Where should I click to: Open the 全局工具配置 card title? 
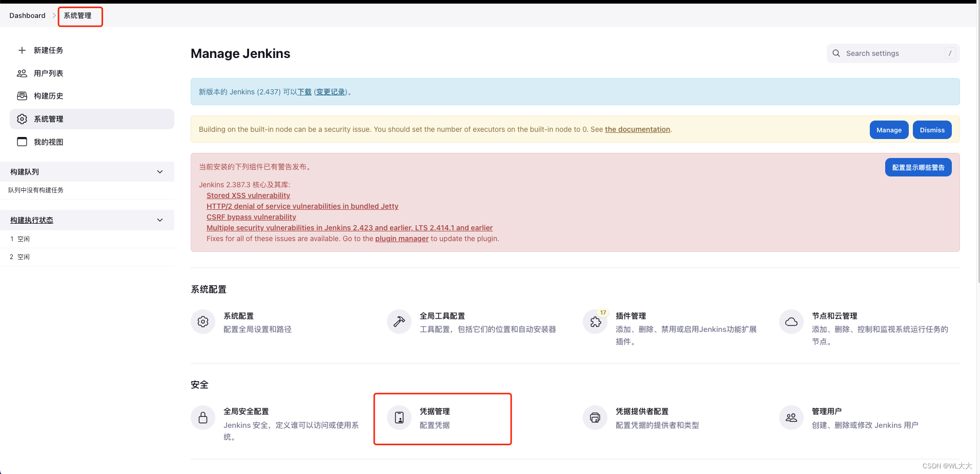coord(442,316)
